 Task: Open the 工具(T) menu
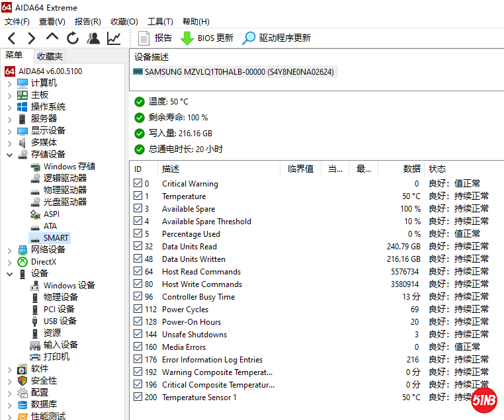160,22
